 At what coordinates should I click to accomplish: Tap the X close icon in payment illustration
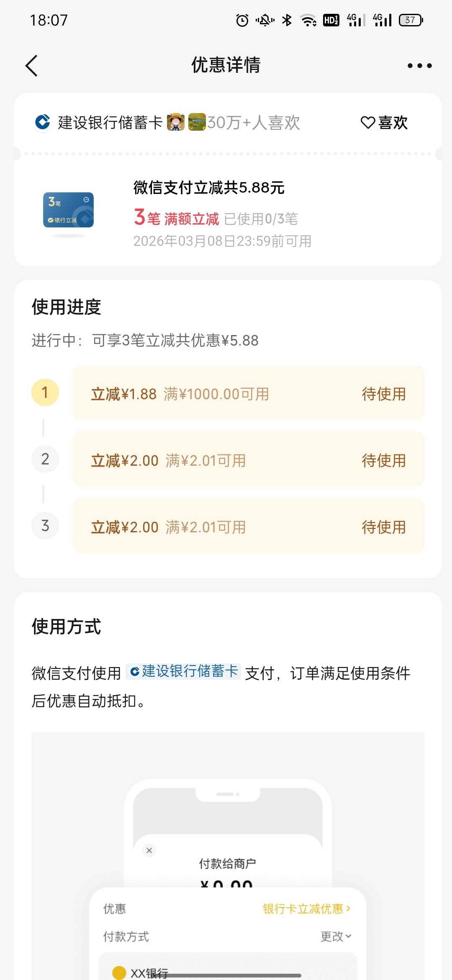pos(149,850)
